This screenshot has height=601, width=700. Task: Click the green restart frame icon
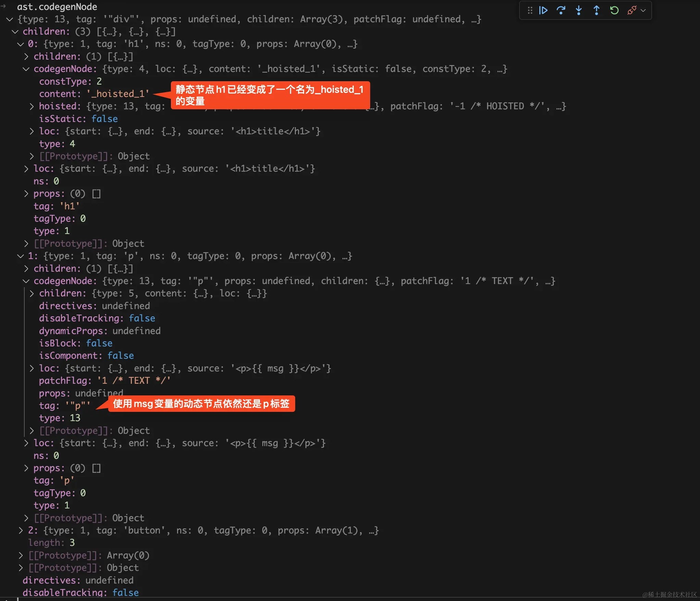click(614, 11)
